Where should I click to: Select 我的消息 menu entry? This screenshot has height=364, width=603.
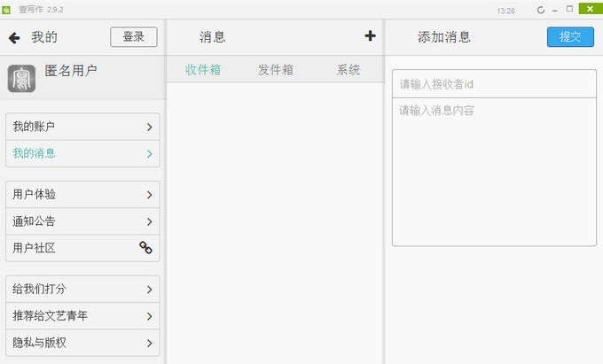point(82,153)
